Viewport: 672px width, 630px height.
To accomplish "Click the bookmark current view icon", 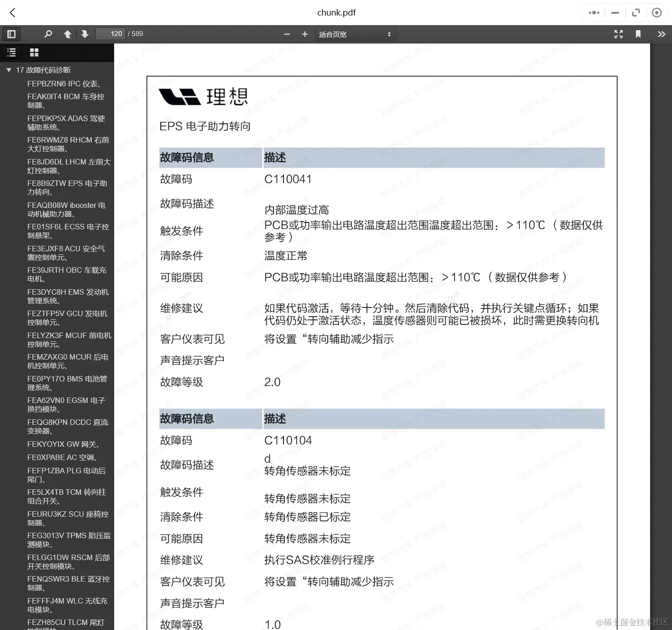I will [638, 34].
